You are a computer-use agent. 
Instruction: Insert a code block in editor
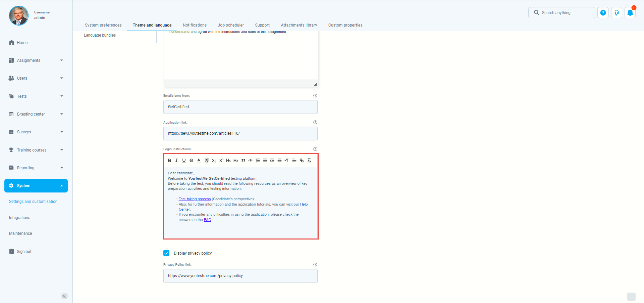pos(250,161)
